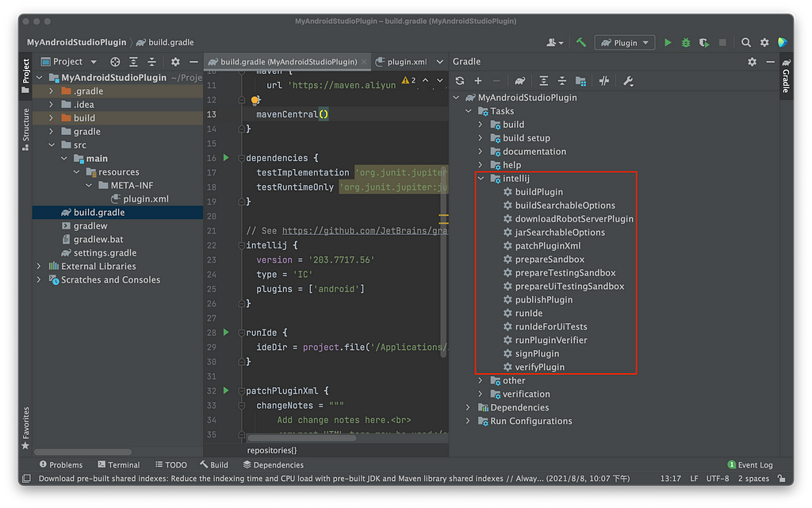The height and width of the screenshot is (508, 812).
Task: Click the intention lightbulb on line 12
Action: pos(255,100)
